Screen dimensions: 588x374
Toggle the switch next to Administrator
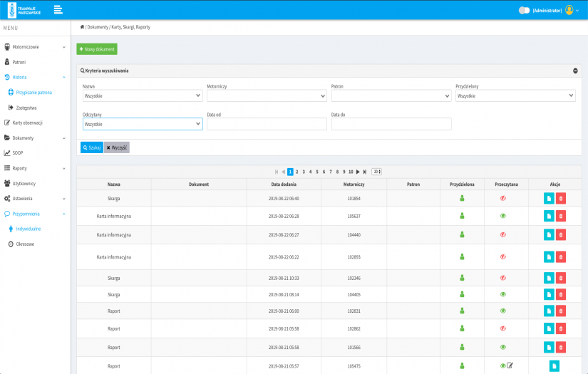525,11
